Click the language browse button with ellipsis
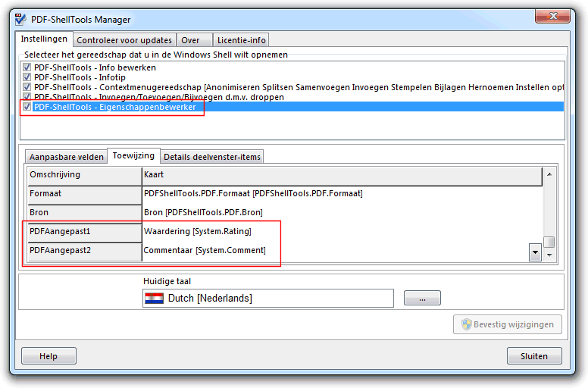 pyautogui.click(x=422, y=298)
